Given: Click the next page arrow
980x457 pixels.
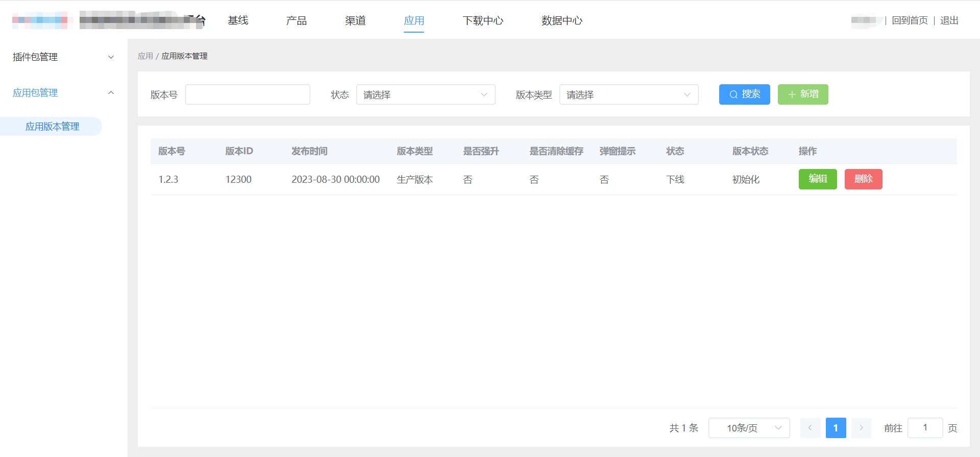Looking at the screenshot, I should [862, 428].
